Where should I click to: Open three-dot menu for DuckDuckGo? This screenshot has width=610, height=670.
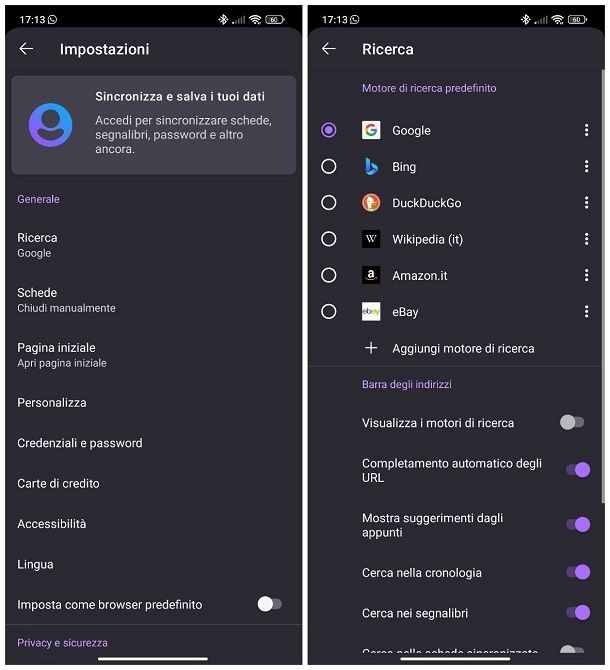[x=586, y=203]
